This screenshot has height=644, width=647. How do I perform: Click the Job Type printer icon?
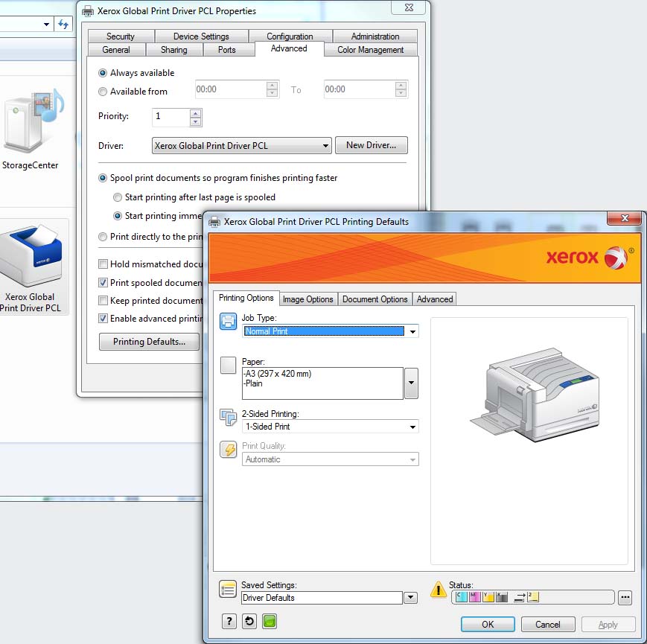[228, 322]
